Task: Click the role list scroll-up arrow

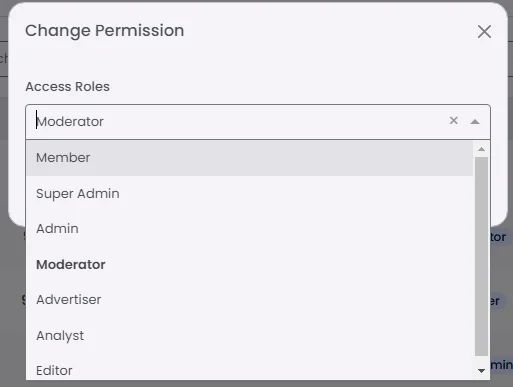Action: [x=481, y=149]
